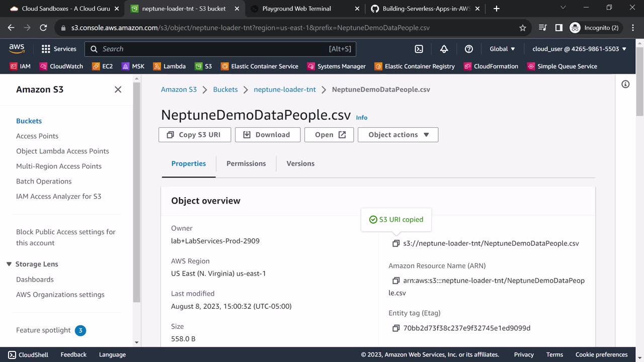Switch to the Versions tab
The image size is (644, 362).
300,163
